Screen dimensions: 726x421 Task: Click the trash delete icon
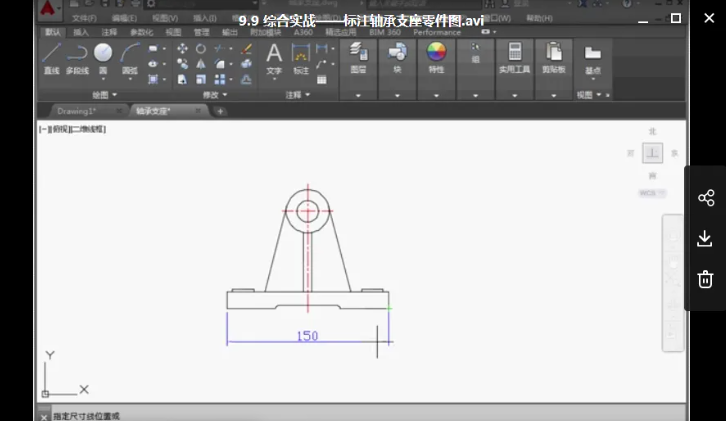[705, 279]
